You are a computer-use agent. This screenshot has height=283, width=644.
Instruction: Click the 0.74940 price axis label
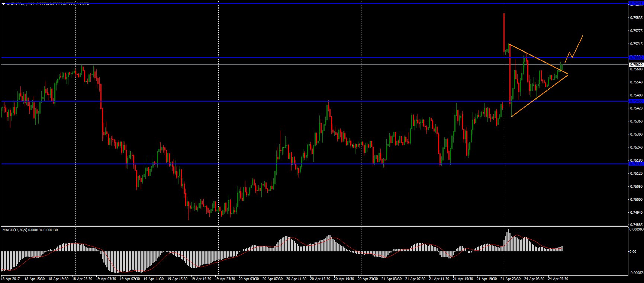[637, 212]
